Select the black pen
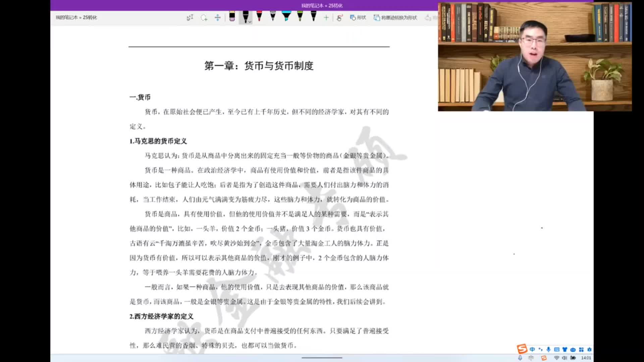Viewport: 644px width, 362px height. click(245, 17)
